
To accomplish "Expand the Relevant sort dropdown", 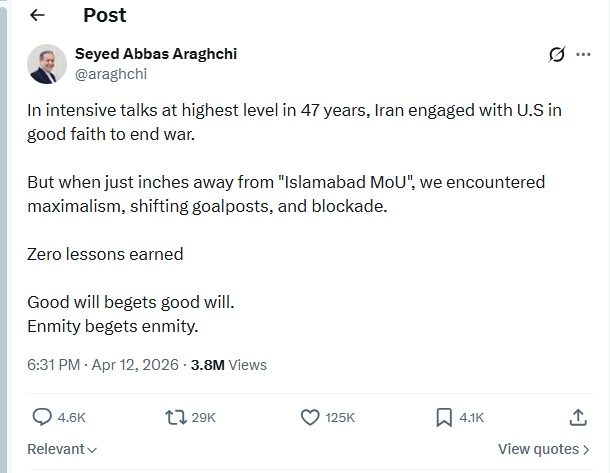I will click(62, 449).
